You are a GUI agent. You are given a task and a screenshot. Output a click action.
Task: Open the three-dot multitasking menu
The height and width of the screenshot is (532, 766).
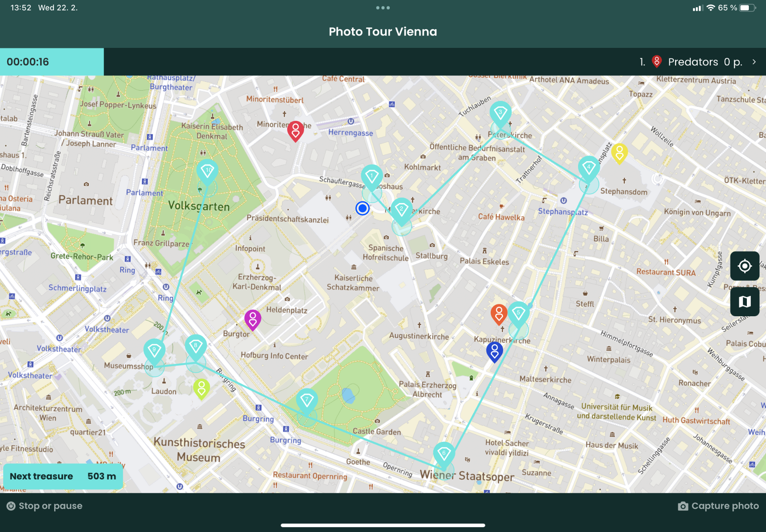[x=383, y=8]
